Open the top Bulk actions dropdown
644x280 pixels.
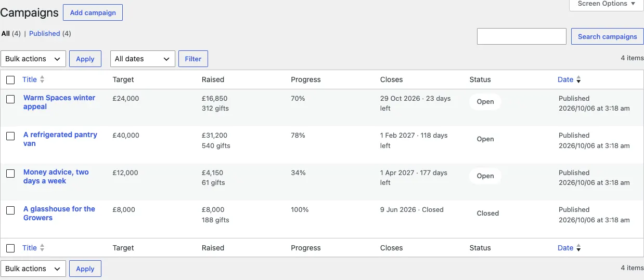tap(33, 59)
